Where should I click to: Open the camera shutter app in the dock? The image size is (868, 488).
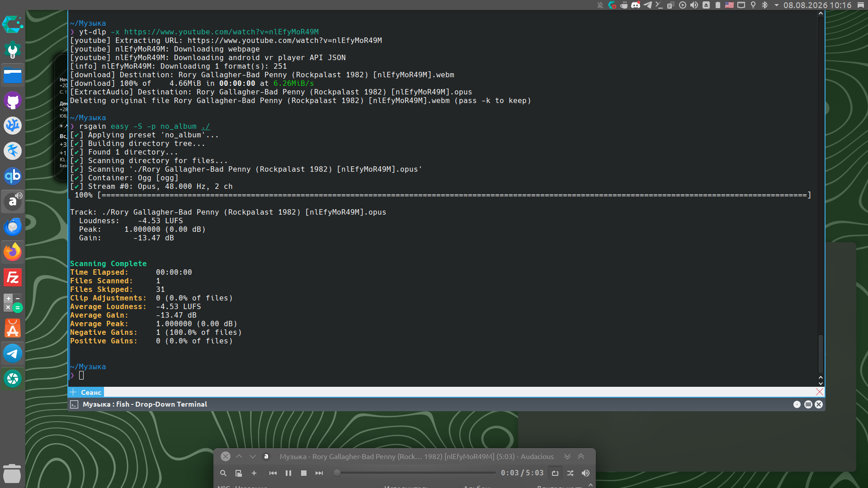click(13, 379)
